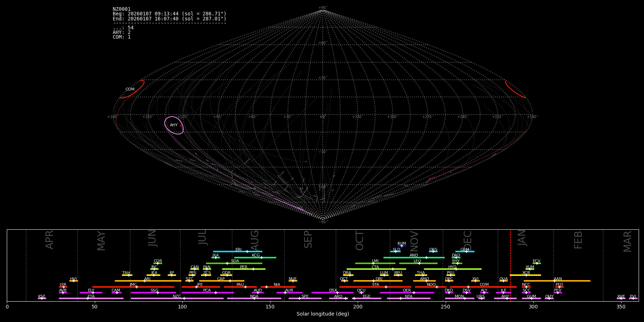Viewport: 644px width, 322px height.
Task: Click the LEO shower label
Action: point(417,261)
